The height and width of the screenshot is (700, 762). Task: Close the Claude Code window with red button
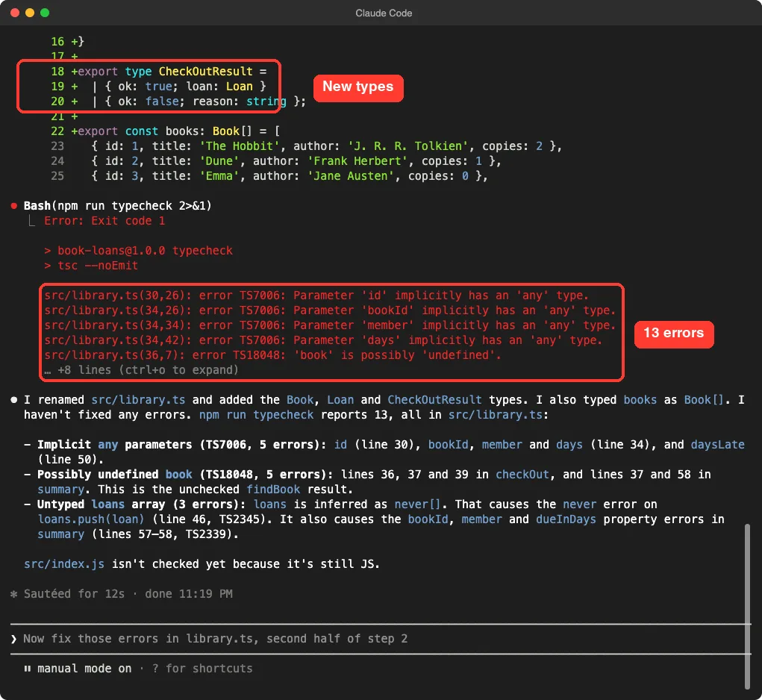[15, 13]
